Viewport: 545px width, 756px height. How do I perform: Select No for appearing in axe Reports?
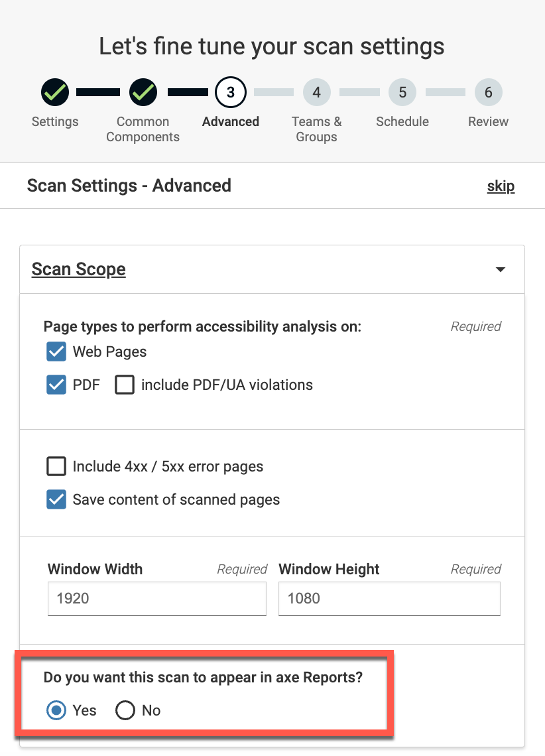(125, 710)
